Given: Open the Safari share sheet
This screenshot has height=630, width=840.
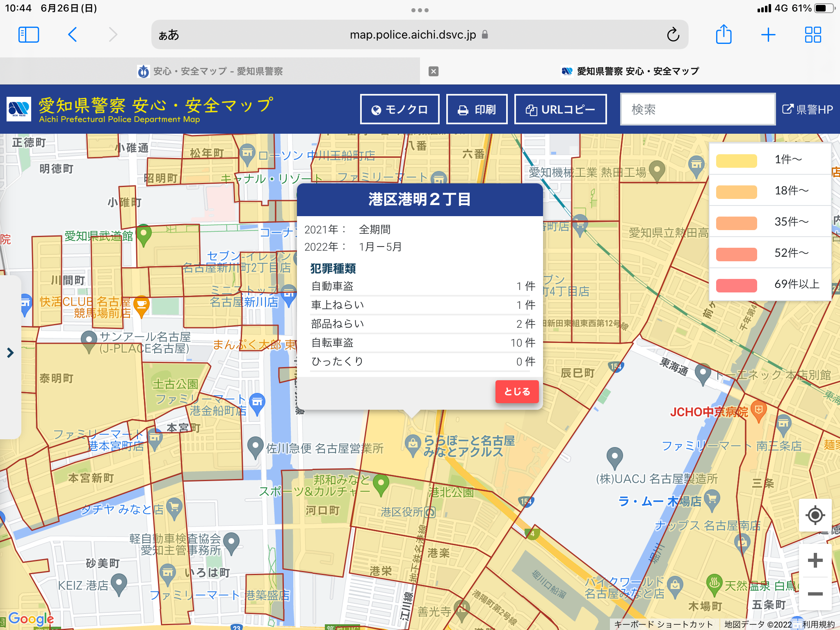Looking at the screenshot, I should (x=724, y=34).
